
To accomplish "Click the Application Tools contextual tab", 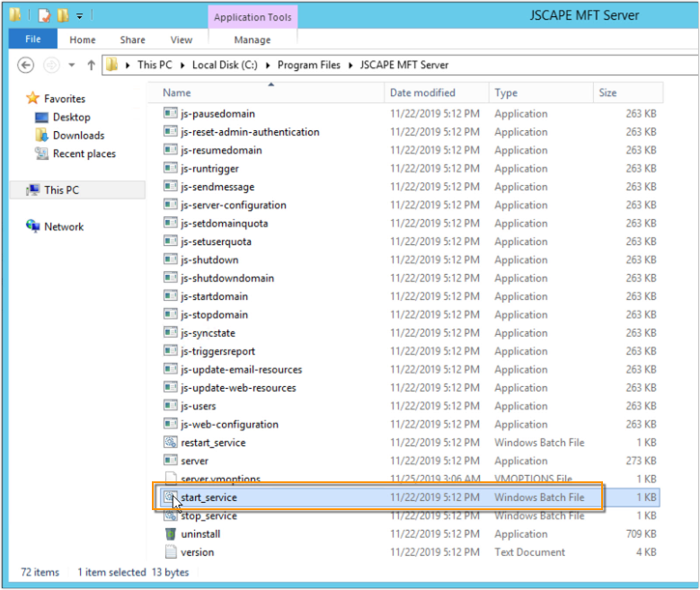I will [x=253, y=17].
